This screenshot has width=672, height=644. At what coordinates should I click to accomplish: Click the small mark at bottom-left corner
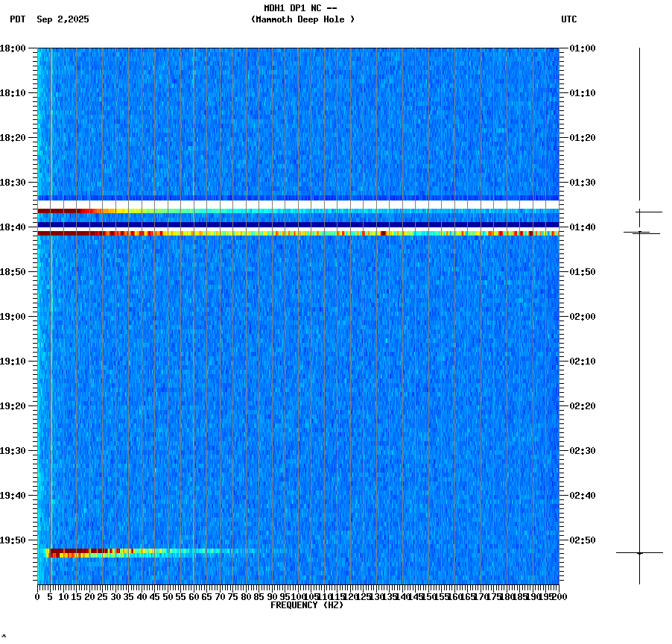(5, 637)
